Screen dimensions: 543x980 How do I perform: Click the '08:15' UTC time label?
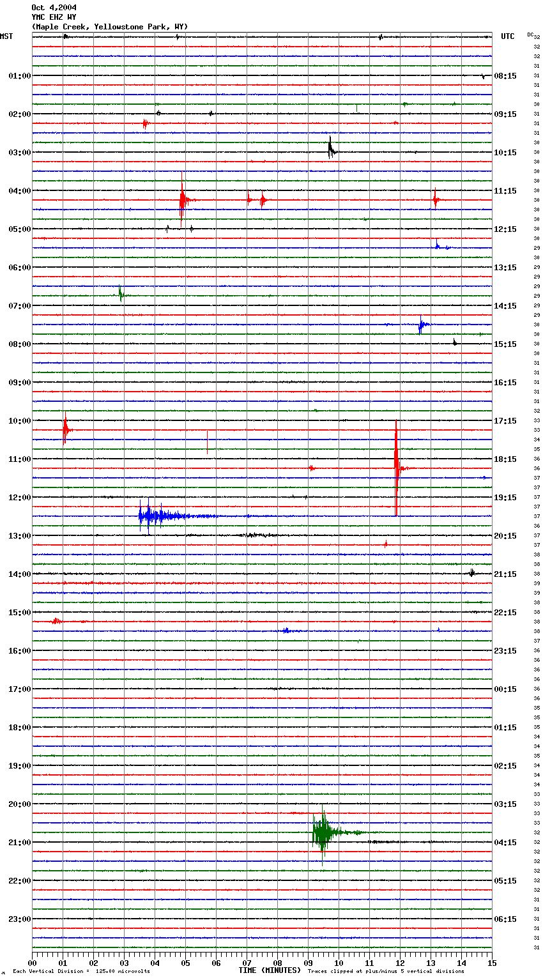(505, 76)
